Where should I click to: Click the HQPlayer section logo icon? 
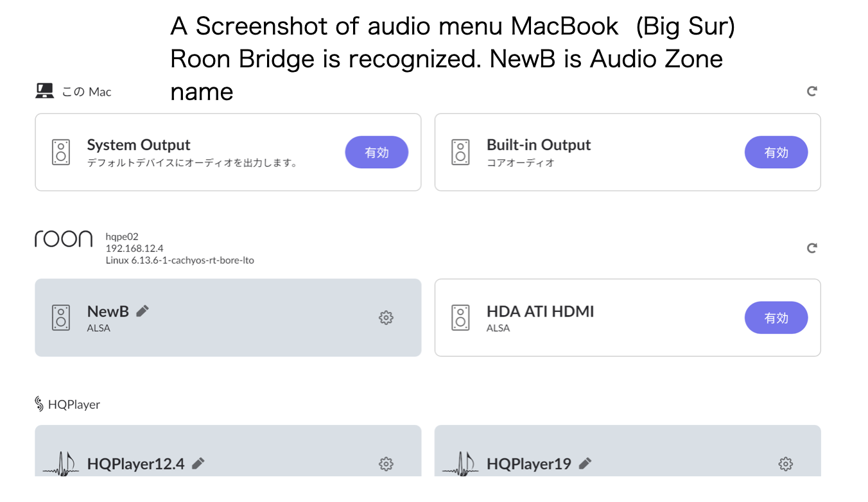(39, 404)
